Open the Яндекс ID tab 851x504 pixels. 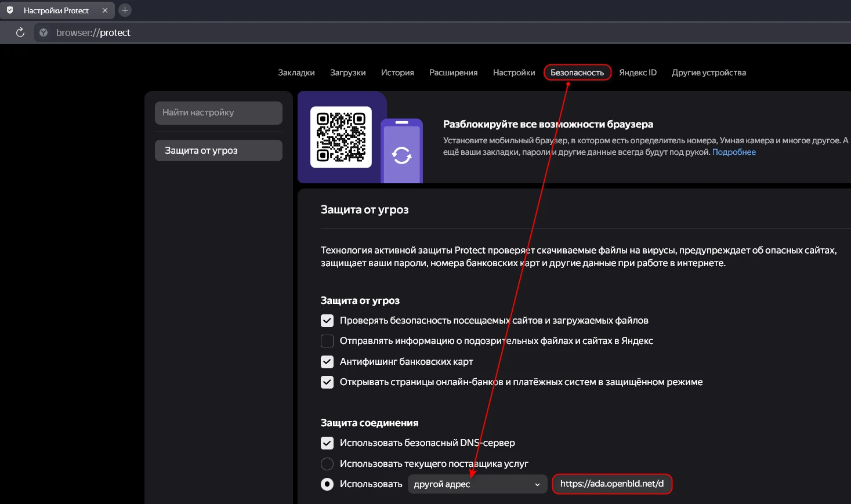pyautogui.click(x=638, y=72)
